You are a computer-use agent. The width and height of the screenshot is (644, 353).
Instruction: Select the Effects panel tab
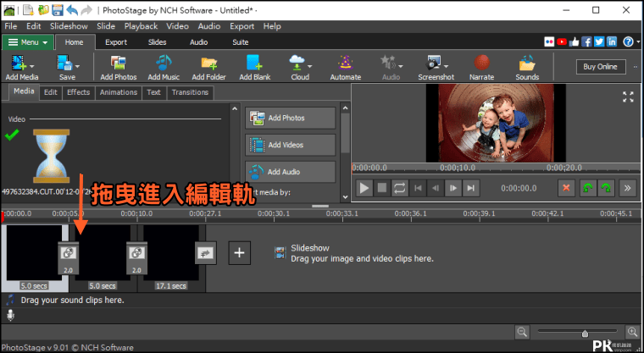78,92
